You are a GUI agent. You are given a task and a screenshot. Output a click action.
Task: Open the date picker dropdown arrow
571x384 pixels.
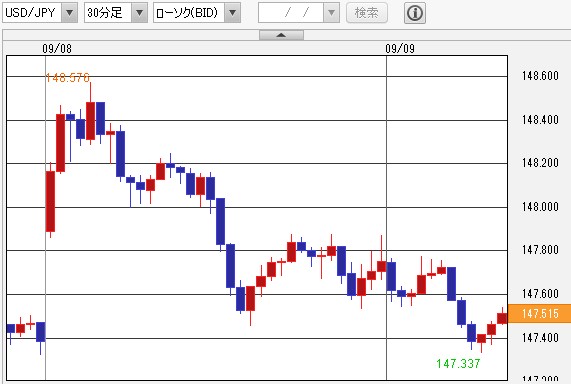(331, 13)
